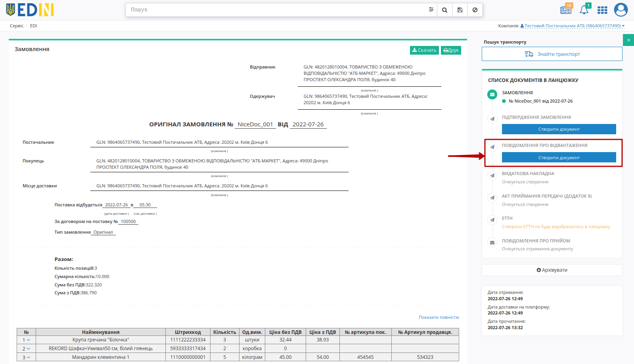Click barcode 1110000000001 cell
634x364 pixels.
click(188, 357)
